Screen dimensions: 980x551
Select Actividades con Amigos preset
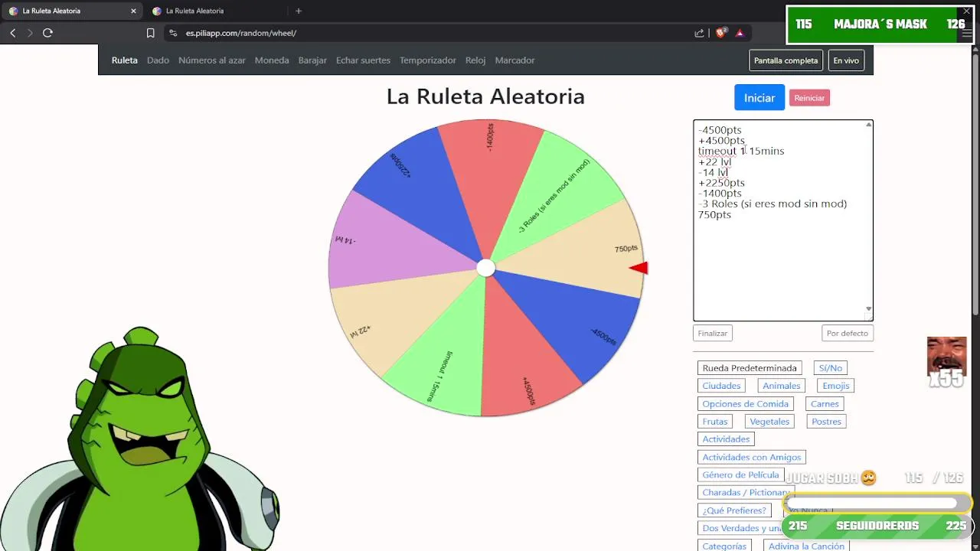coord(752,458)
